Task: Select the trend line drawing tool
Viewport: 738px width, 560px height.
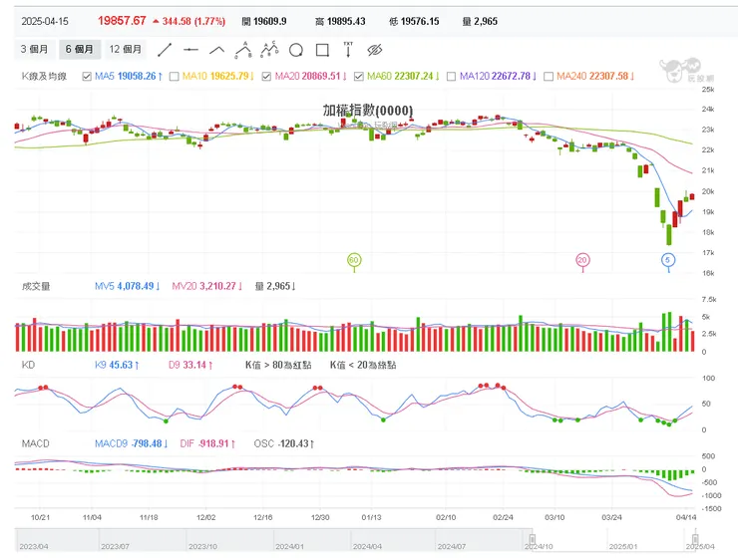Action: 166,49
